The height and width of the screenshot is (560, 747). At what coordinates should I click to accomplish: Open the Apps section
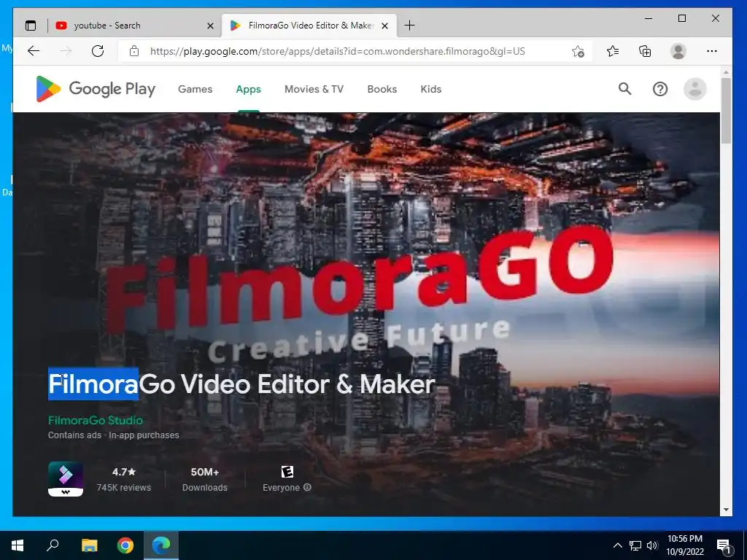(248, 89)
